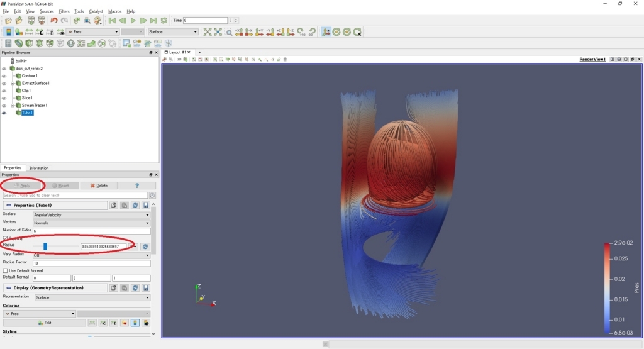
Task: Toggle visibility of Contour1
Action: (x=4, y=76)
